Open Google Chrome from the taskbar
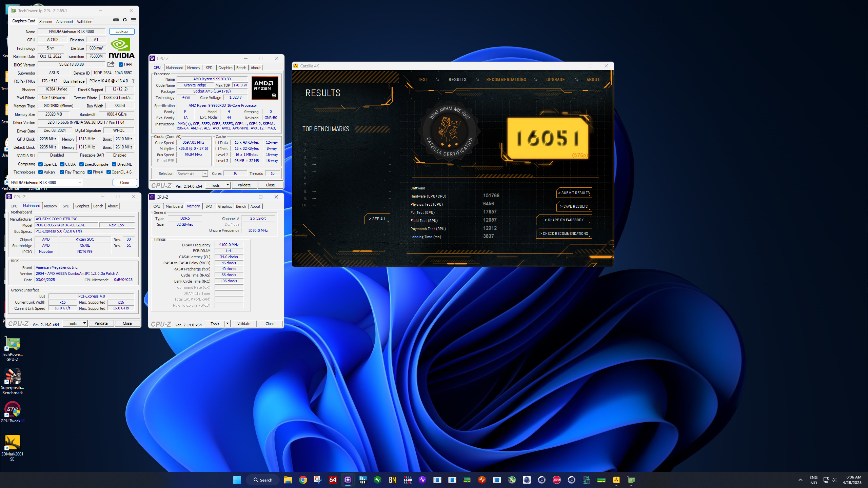 click(303, 480)
